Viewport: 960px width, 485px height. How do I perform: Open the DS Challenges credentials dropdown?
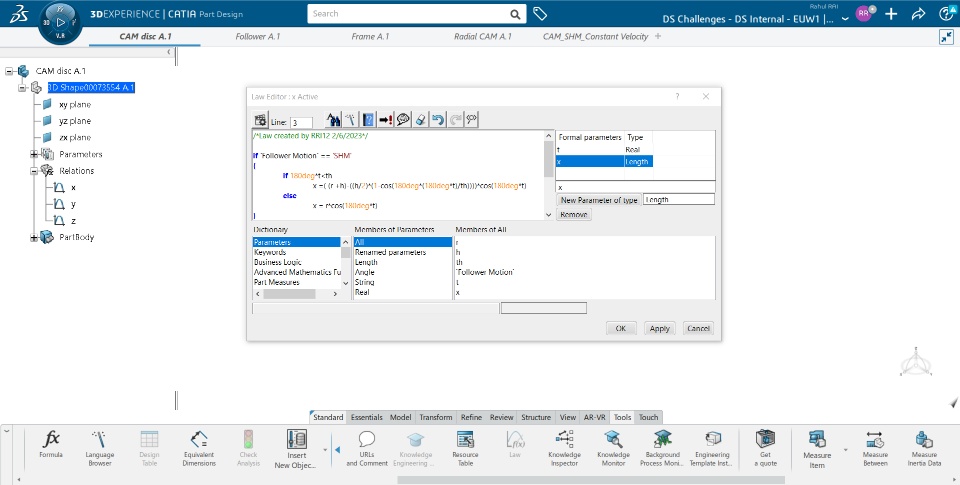tap(845, 19)
